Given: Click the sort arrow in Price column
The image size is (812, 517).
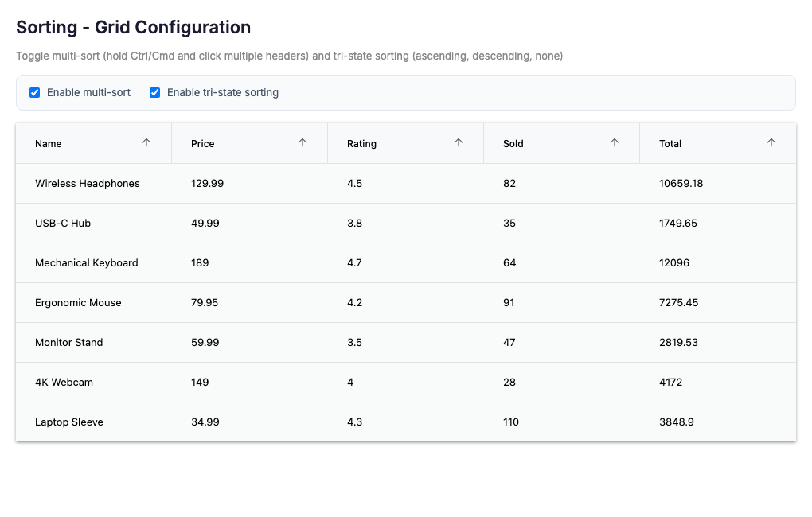Looking at the screenshot, I should tap(303, 143).
